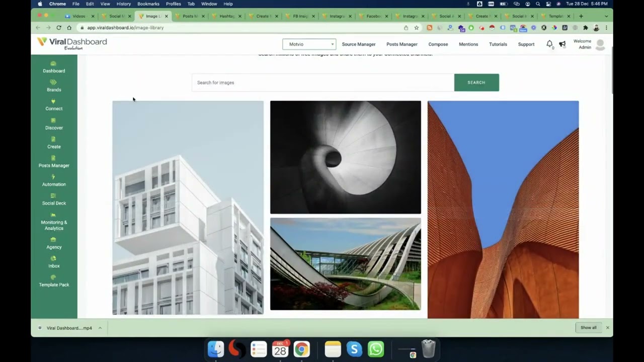Image resolution: width=644 pixels, height=362 pixels.
Task: Open Support in the top navigation
Action: pyautogui.click(x=526, y=44)
